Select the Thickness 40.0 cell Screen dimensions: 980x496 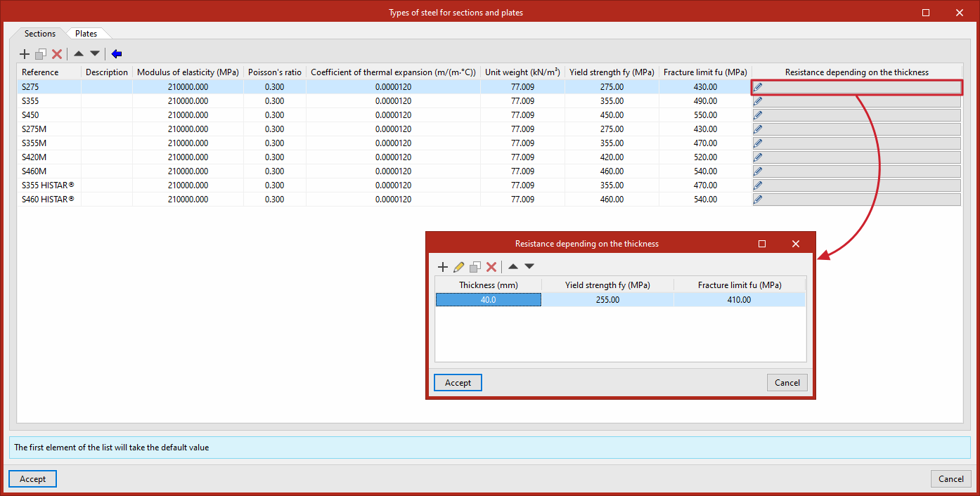tap(489, 300)
